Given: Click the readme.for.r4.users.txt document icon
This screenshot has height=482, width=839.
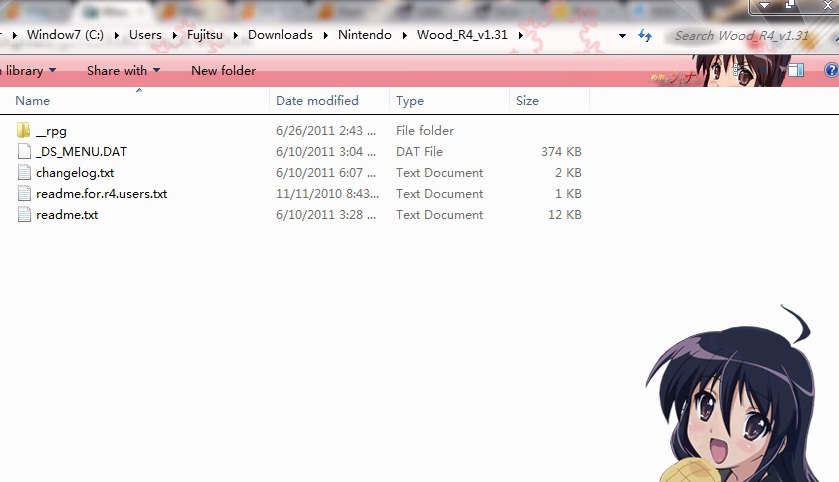Looking at the screenshot, I should tap(24, 193).
